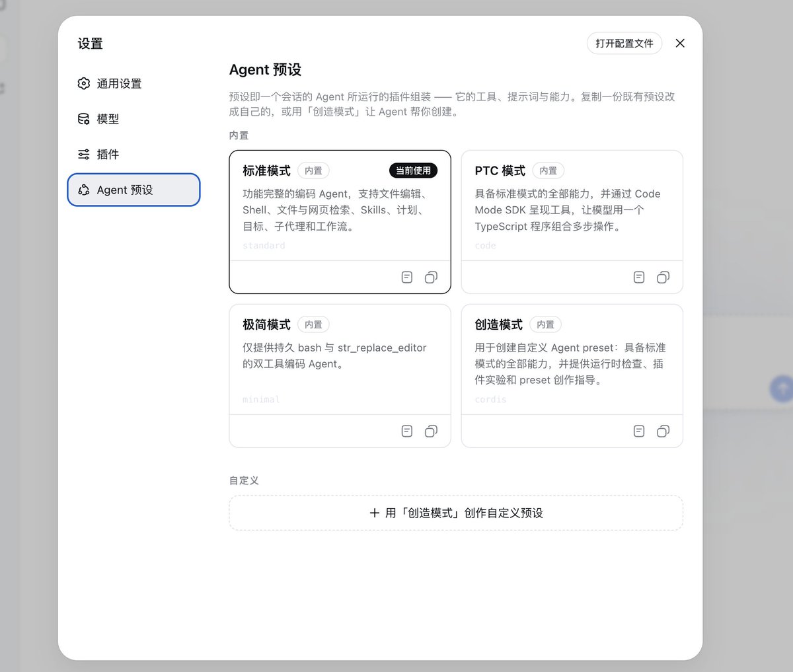
Task: Click the sliders icon beside 插件
Action: 84,154
